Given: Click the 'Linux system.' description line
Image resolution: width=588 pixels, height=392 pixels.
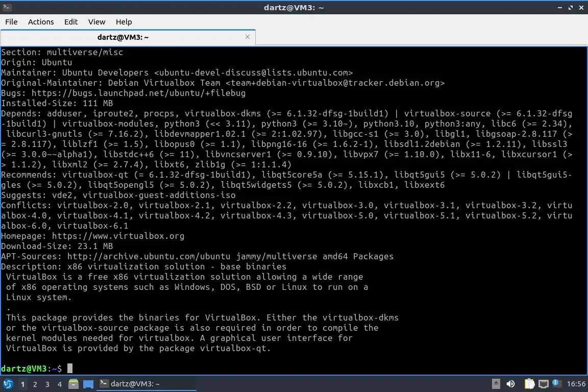Looking at the screenshot, I should (39, 297).
